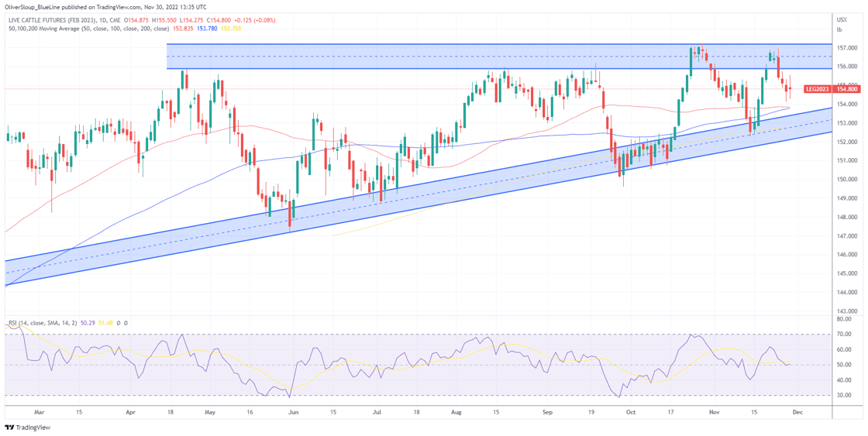Image resolution: width=868 pixels, height=436 pixels.
Task: Click the 70.00 RSI axis label
Action: 846,335
